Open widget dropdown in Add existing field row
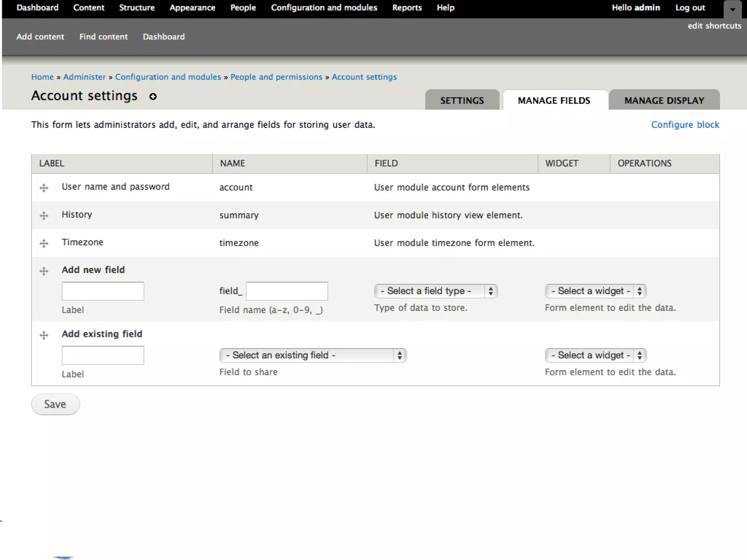747x560 pixels. (595, 355)
